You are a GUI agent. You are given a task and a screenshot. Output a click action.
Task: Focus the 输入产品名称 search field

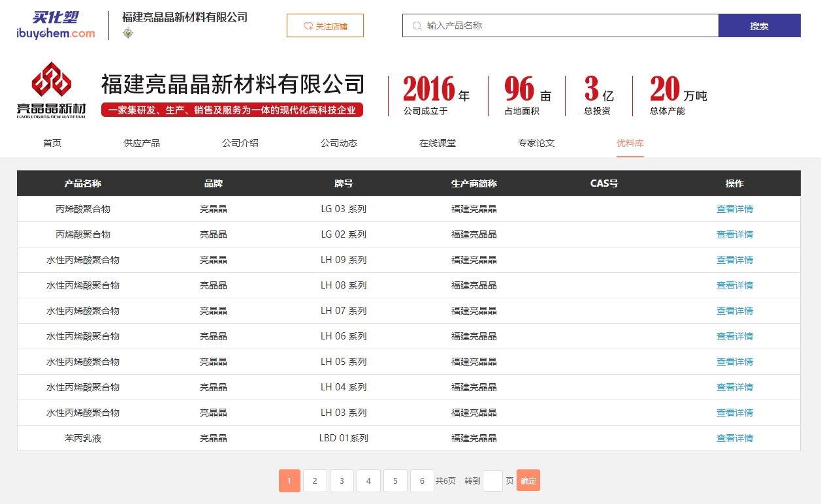(x=561, y=26)
